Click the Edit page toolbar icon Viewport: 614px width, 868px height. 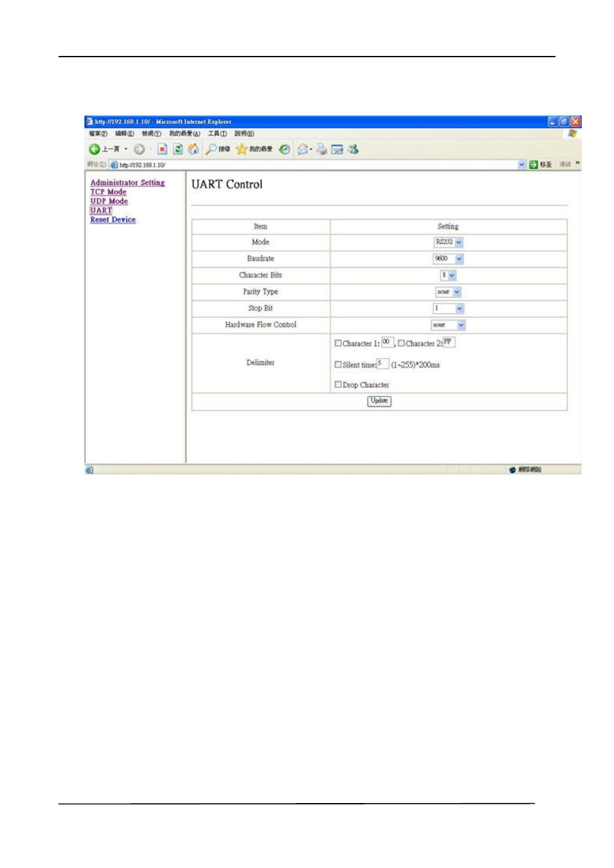[337, 149]
